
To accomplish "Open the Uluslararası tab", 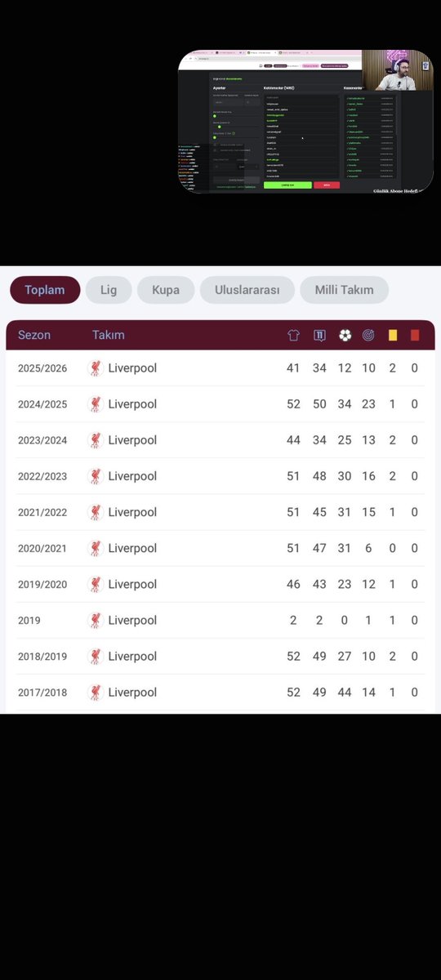I will pyautogui.click(x=247, y=290).
